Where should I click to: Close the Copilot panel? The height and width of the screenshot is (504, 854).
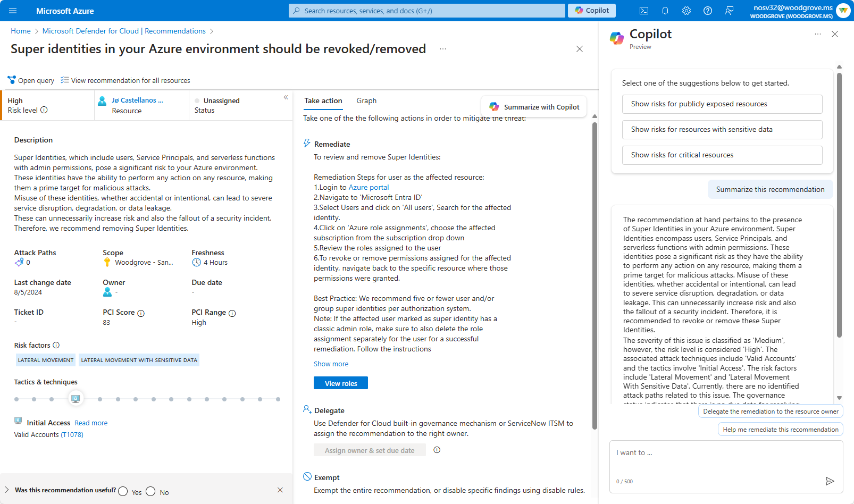tap(835, 34)
